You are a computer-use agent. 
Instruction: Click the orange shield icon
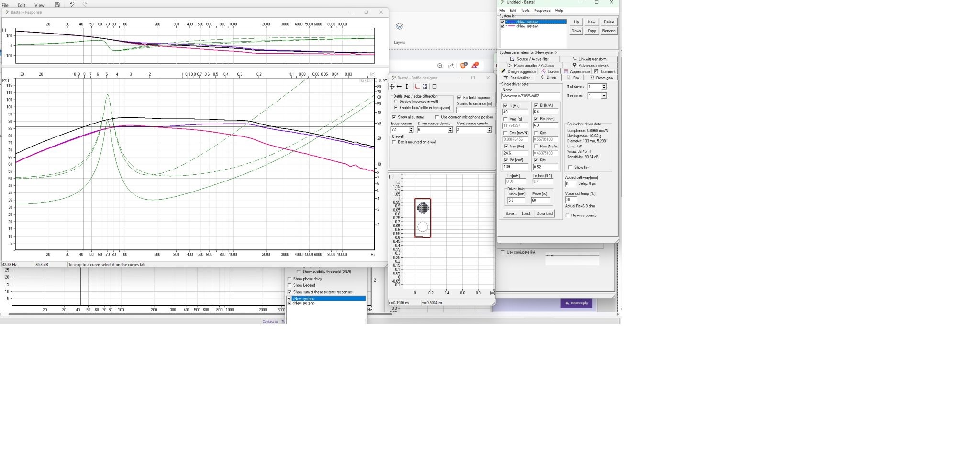pyautogui.click(x=463, y=65)
